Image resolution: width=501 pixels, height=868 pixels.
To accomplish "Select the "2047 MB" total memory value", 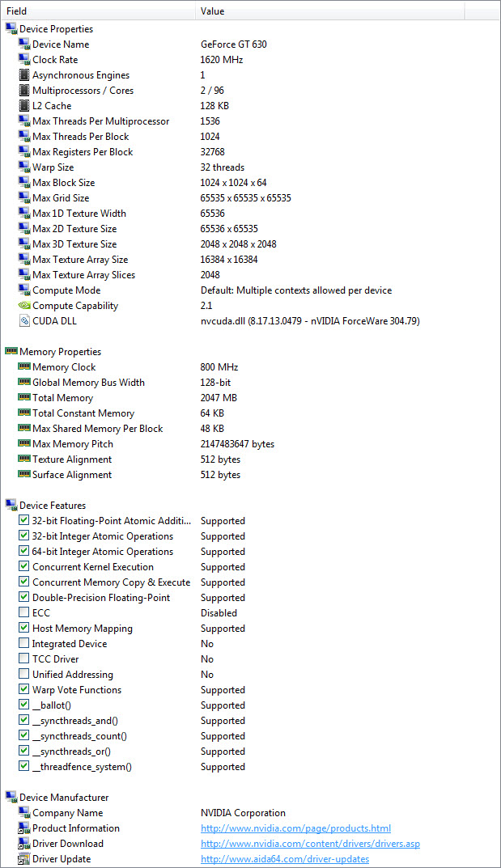I will (x=219, y=397).
